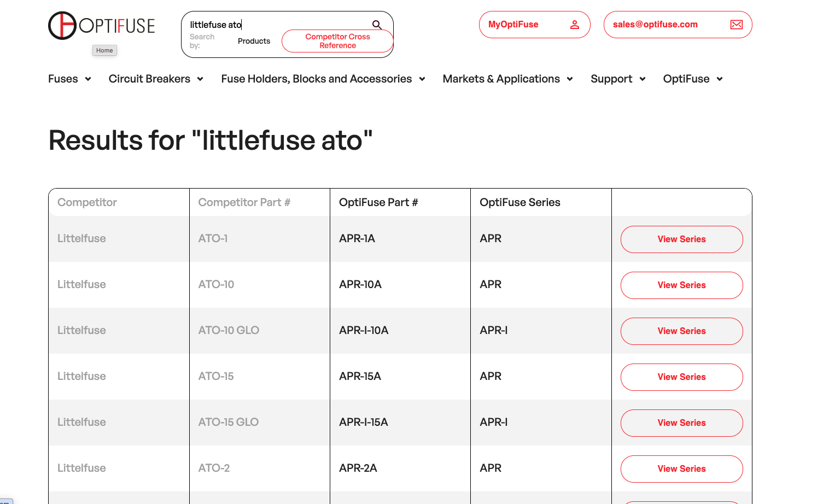The height and width of the screenshot is (504, 829).
Task: Click Littelfuse in the ATO-1 row
Action: pyautogui.click(x=81, y=238)
